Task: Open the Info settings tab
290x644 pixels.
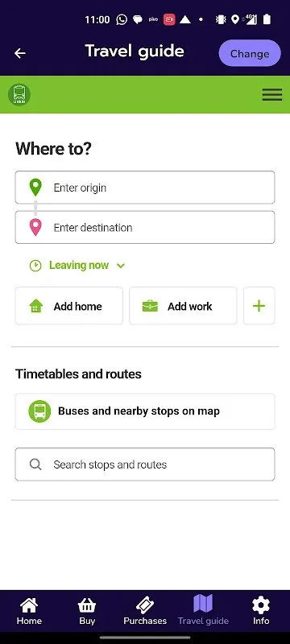Action: tap(261, 611)
